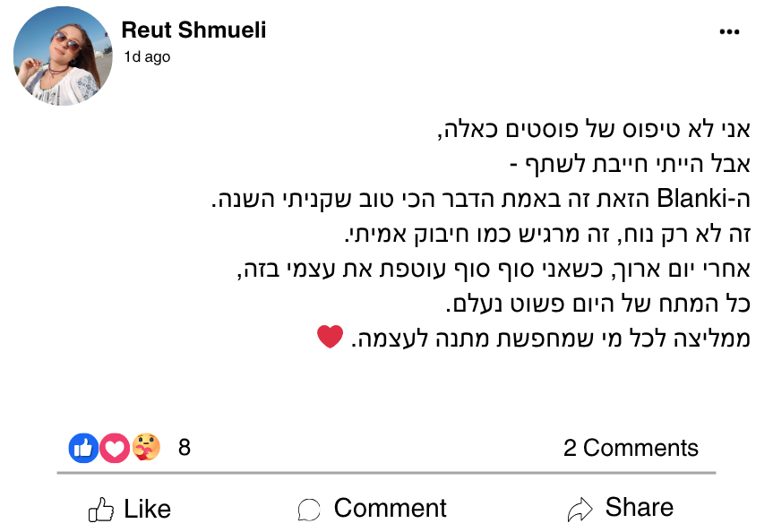
Task: Click the line starting "כל המתח של היום"
Action: click(597, 304)
